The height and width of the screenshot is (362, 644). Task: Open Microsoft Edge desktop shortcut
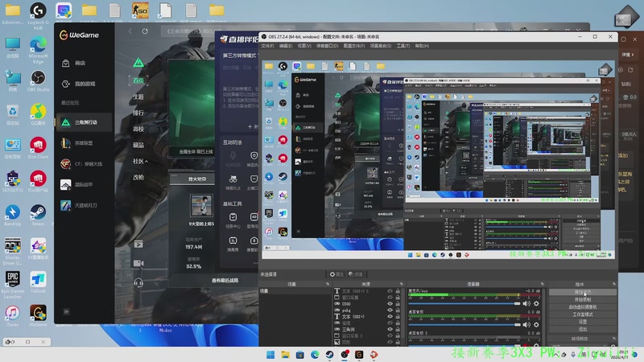pyautogui.click(x=38, y=49)
